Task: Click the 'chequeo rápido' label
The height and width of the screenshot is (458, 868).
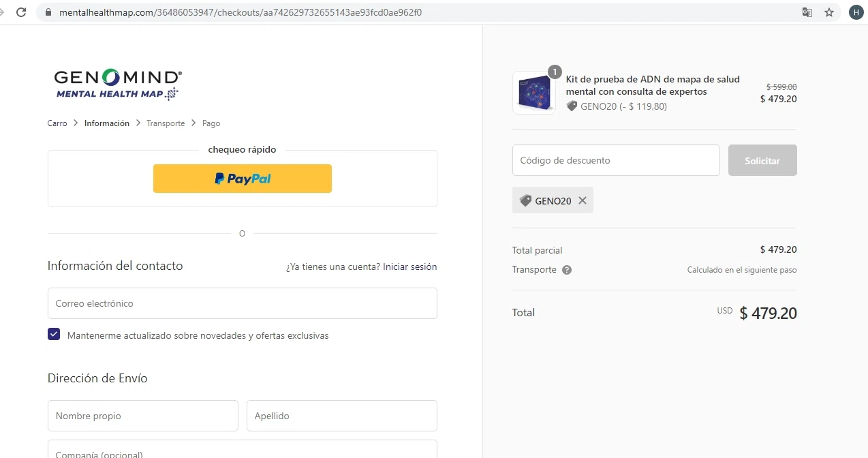Action: click(x=242, y=149)
